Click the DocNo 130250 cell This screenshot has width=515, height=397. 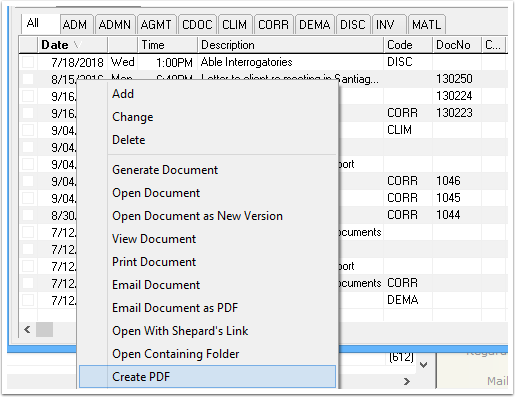click(x=457, y=79)
